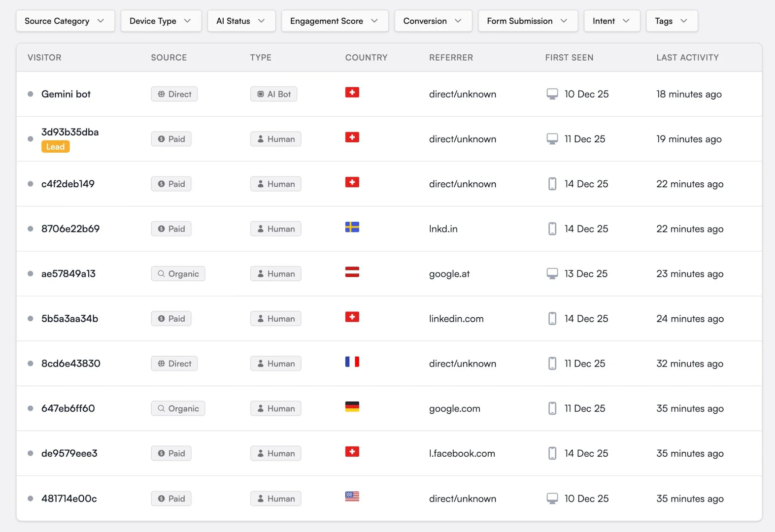Screen dimensions: 775x532
Task: Click the magnifier icon in ae57849a13's Organic badge
Action: pyautogui.click(x=160, y=273)
